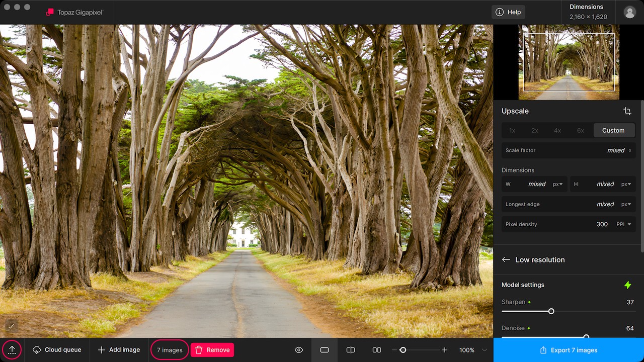Open the PPI unit dropdown
Screen dimensions: 644x362
point(624,224)
